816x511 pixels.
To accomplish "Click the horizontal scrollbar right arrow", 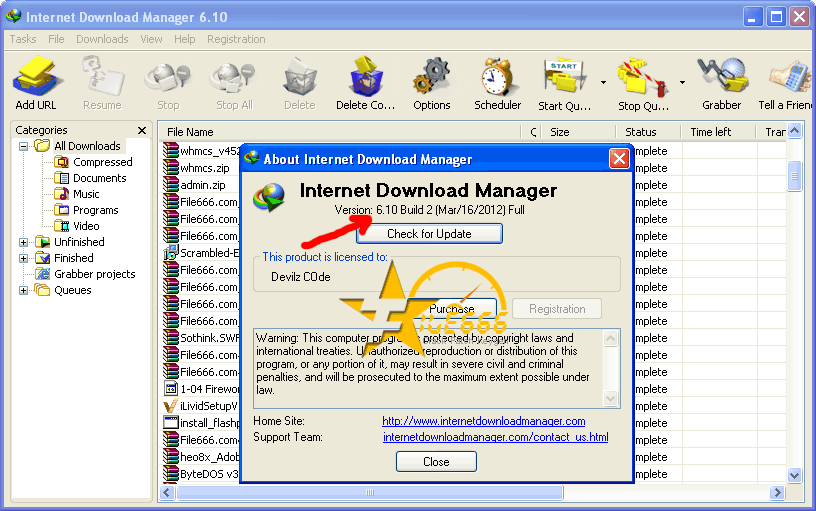I will pyautogui.click(x=777, y=492).
